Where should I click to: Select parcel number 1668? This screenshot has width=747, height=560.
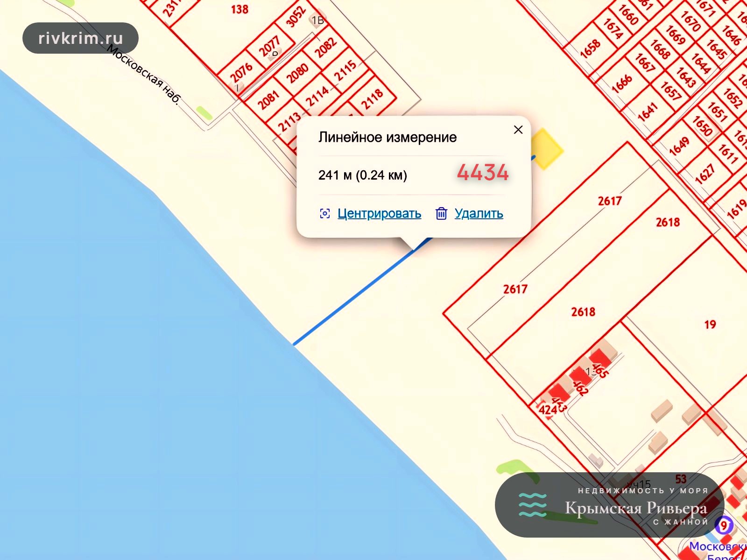pos(660,49)
